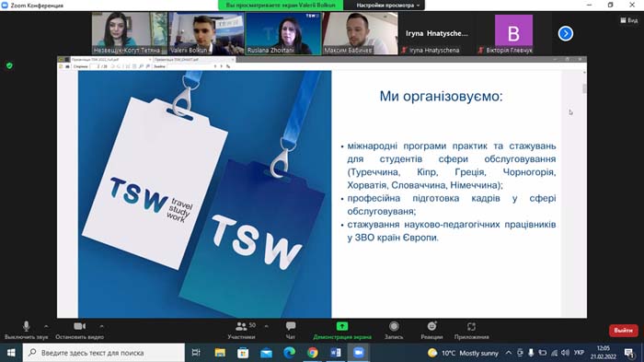The width and height of the screenshot is (644, 362).
Task: Open Google Chrome from the taskbar
Action: click(313, 353)
